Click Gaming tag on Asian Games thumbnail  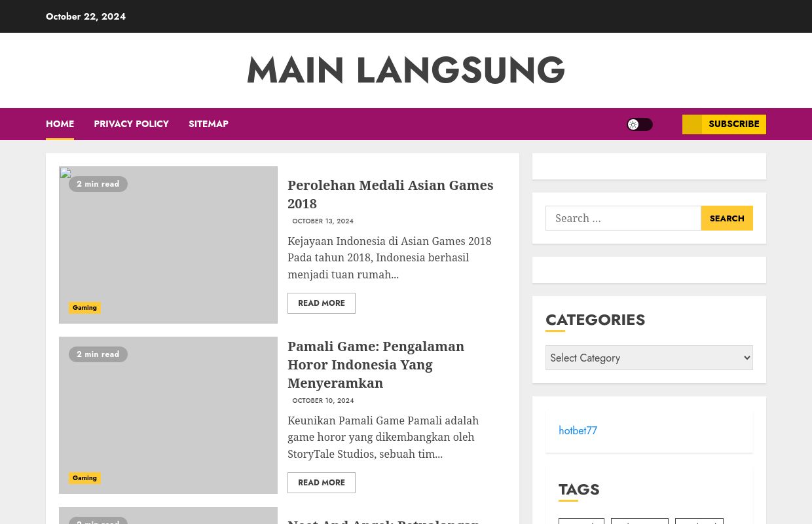tap(84, 308)
